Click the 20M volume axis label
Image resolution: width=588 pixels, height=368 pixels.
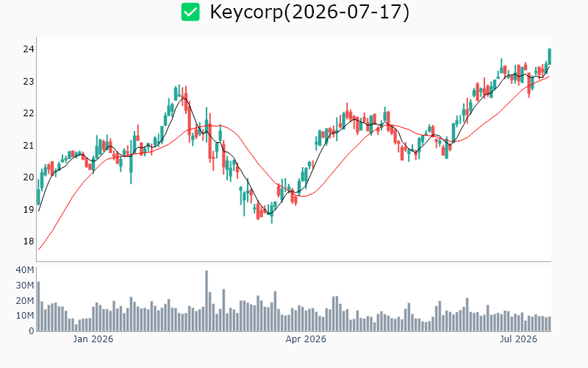point(25,301)
